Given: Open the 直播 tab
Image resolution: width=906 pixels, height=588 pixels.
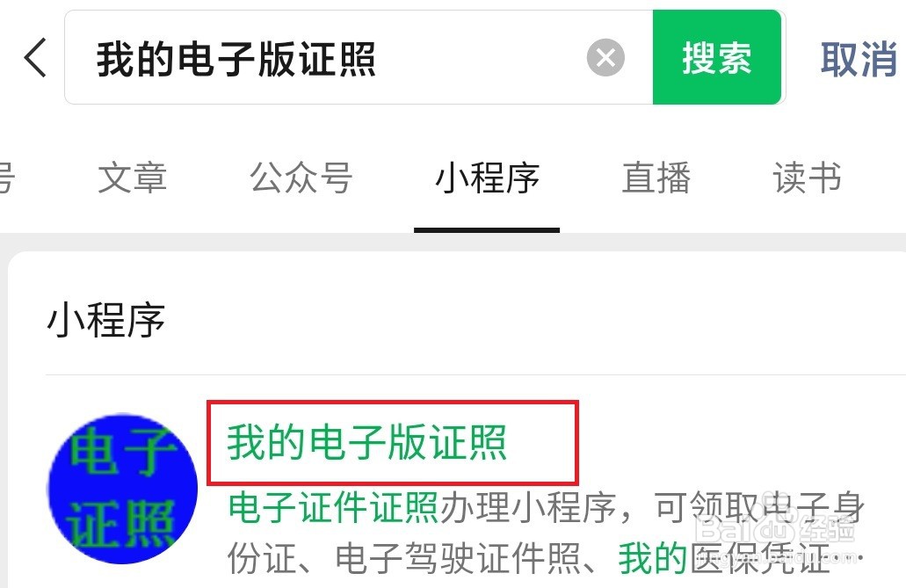Looking at the screenshot, I should coord(656,178).
